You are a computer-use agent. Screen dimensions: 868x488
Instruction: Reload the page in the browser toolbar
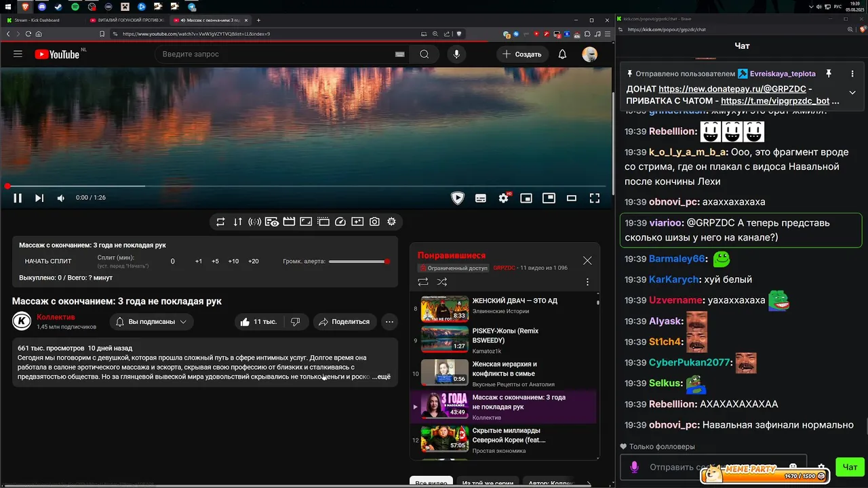[28, 34]
